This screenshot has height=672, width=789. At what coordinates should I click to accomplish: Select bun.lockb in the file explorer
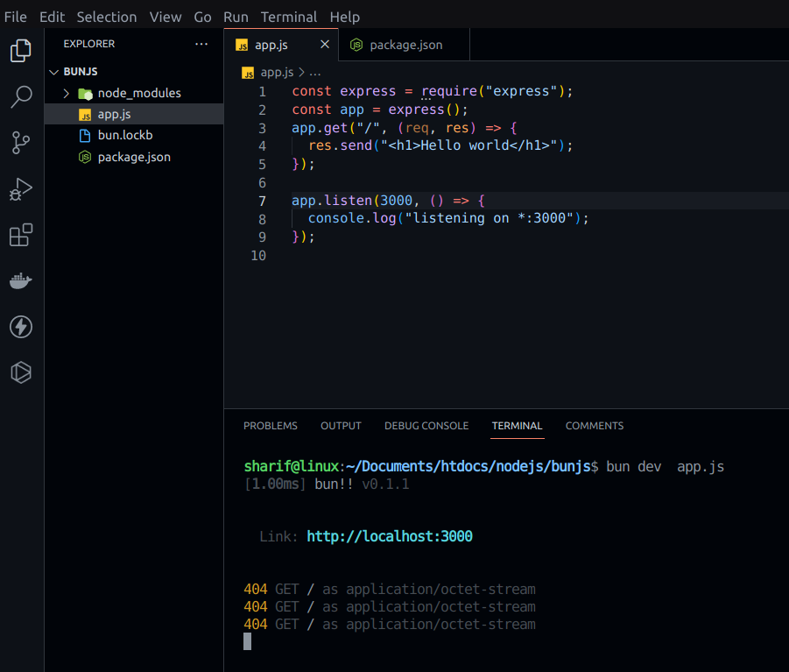coord(134,136)
